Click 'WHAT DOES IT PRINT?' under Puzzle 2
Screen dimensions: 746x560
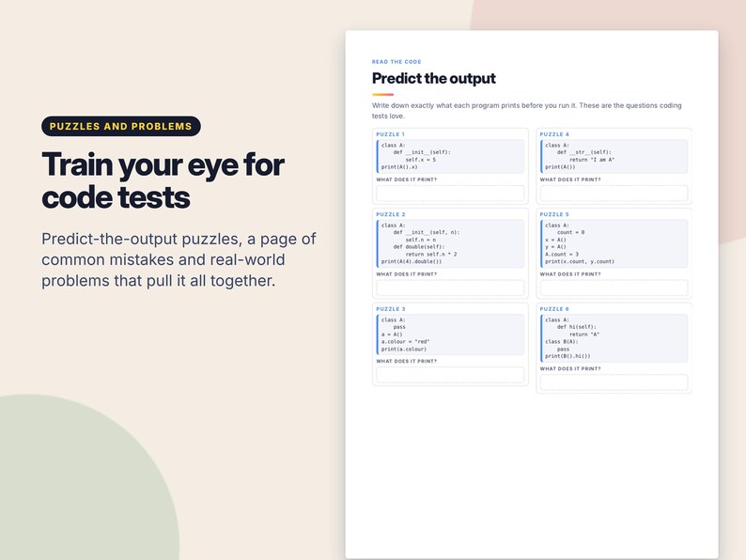pos(406,274)
